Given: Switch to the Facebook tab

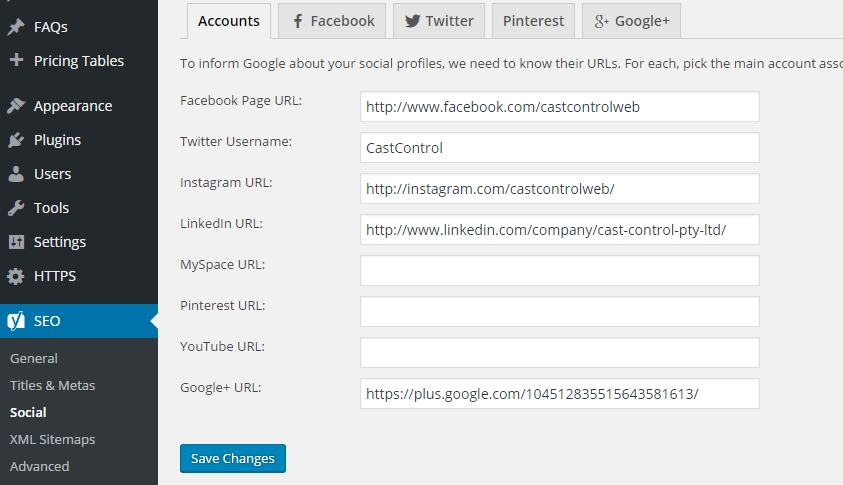Looking at the screenshot, I should (332, 21).
